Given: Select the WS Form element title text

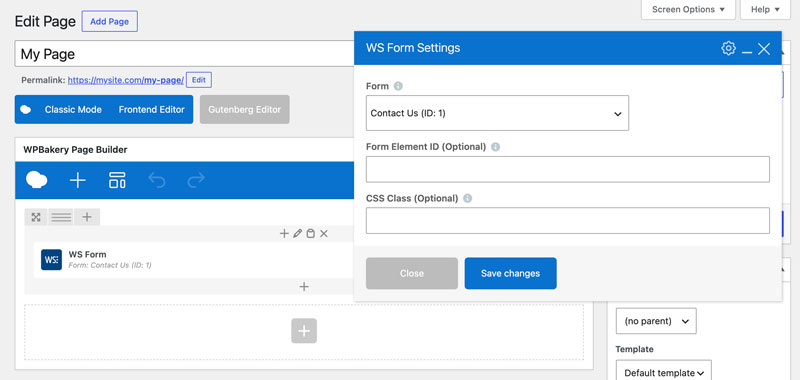Looking at the screenshot, I should point(88,255).
